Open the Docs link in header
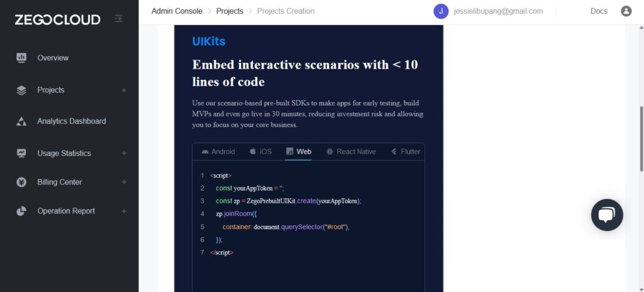 [599, 11]
